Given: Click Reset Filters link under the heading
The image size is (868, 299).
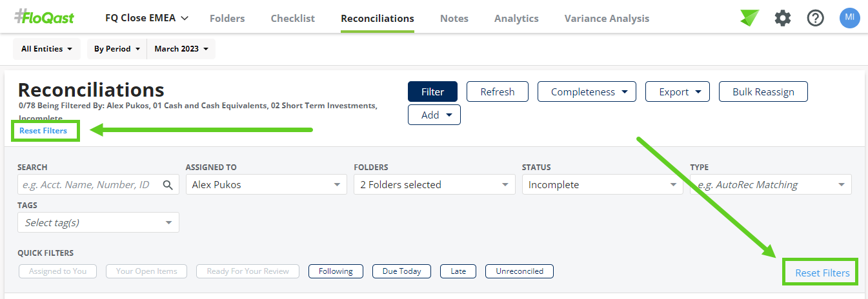Looking at the screenshot, I should pos(43,131).
